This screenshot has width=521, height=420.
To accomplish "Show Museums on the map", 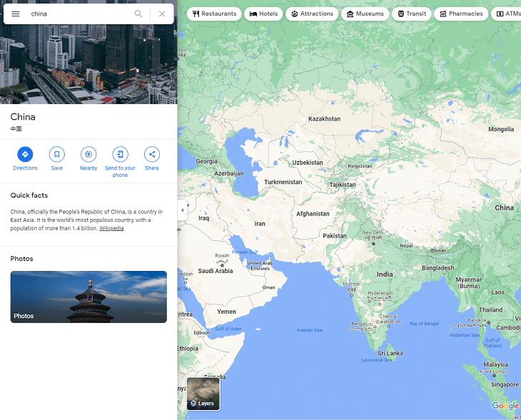I will click(365, 14).
